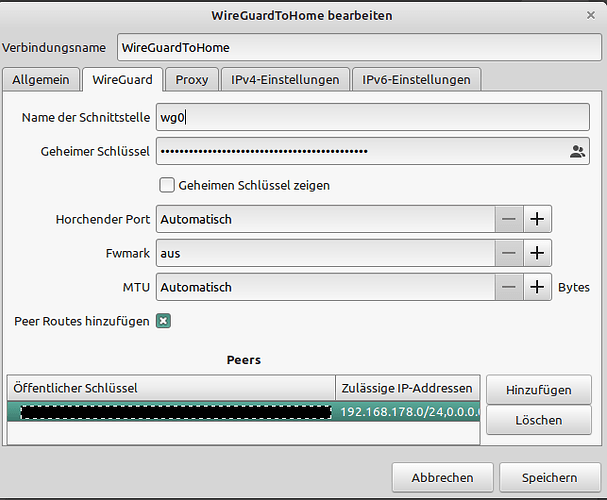The height and width of the screenshot is (500, 607).
Task: Increase MTU value with plus button
Action: point(537,287)
